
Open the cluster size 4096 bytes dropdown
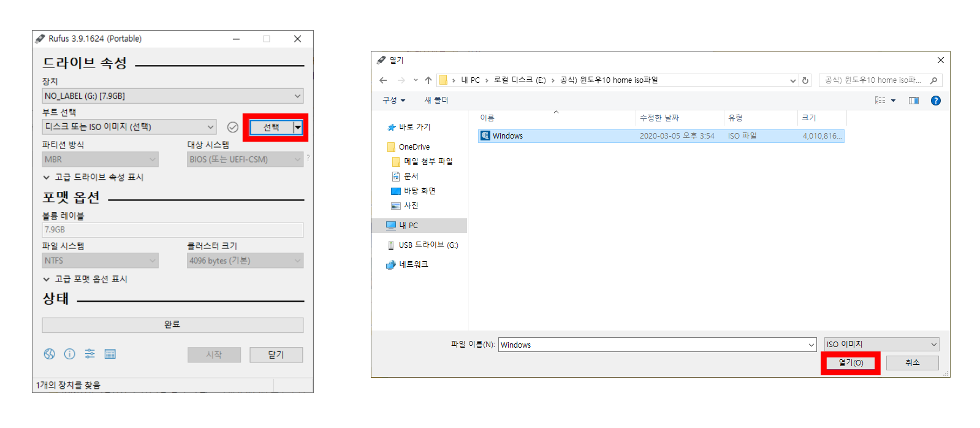pos(297,261)
